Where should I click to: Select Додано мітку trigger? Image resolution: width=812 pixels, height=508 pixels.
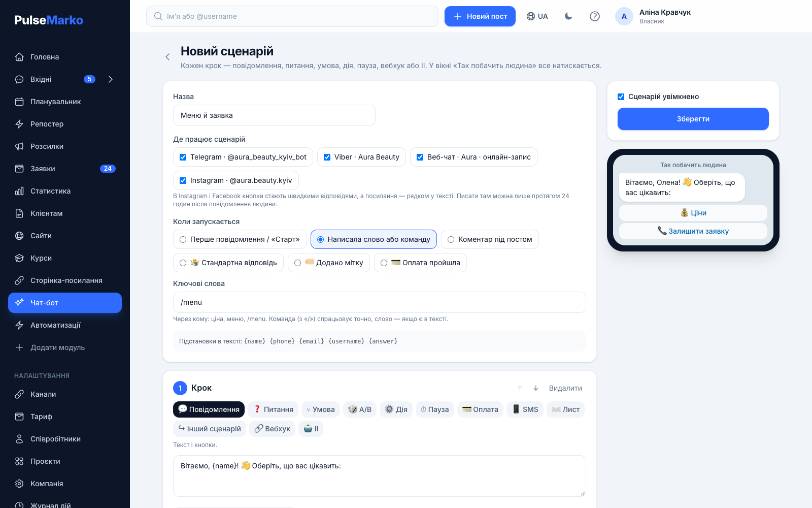(329, 263)
